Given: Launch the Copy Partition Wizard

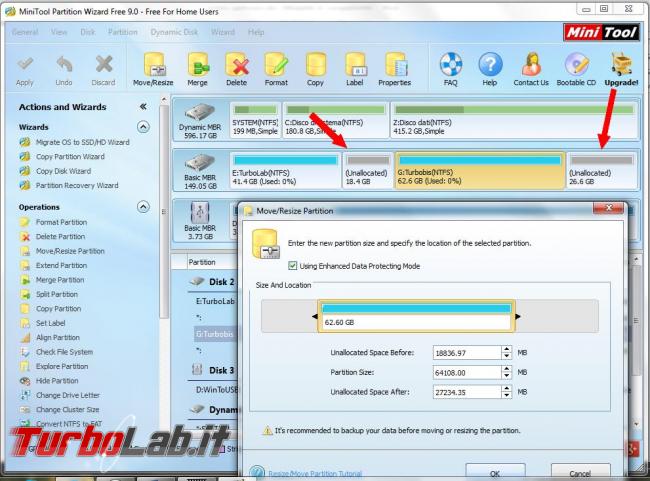Looking at the screenshot, I should coord(70,157).
